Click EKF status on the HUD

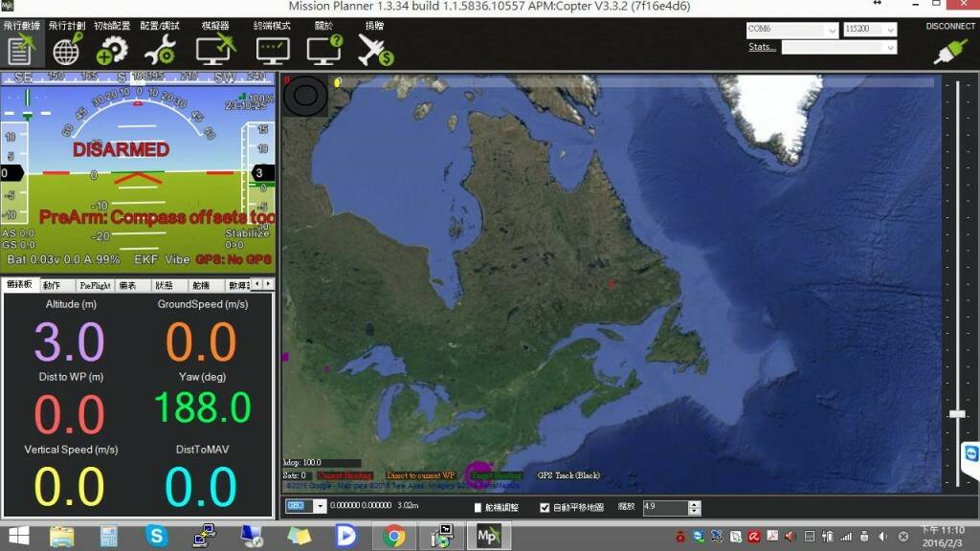click(x=145, y=259)
